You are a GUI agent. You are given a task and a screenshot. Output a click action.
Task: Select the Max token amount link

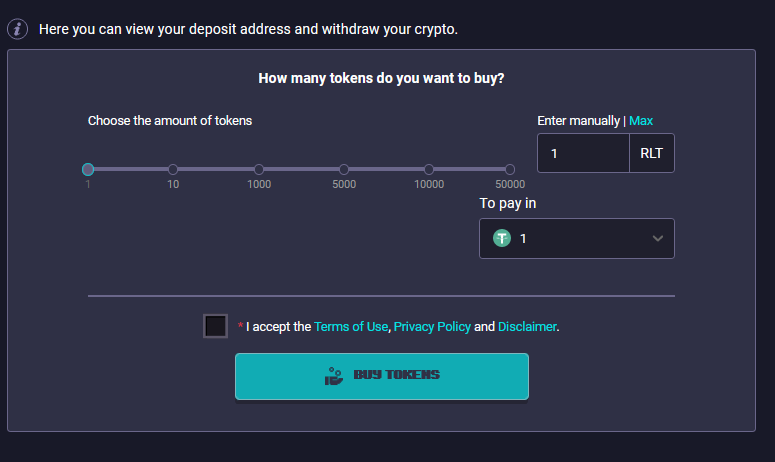click(x=641, y=121)
